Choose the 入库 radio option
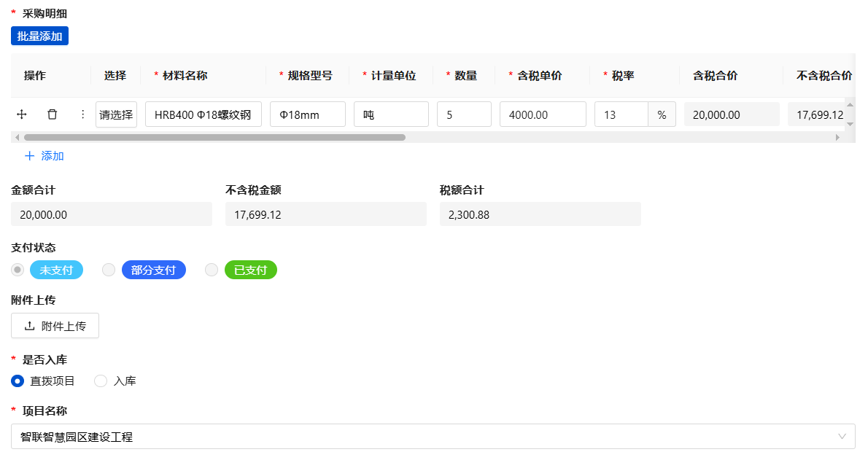 tap(101, 381)
